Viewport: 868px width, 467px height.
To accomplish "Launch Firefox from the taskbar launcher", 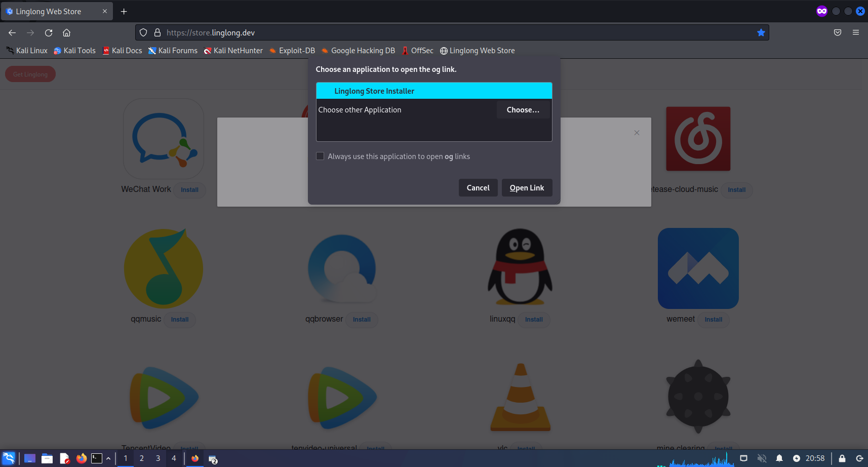I will (x=81, y=458).
